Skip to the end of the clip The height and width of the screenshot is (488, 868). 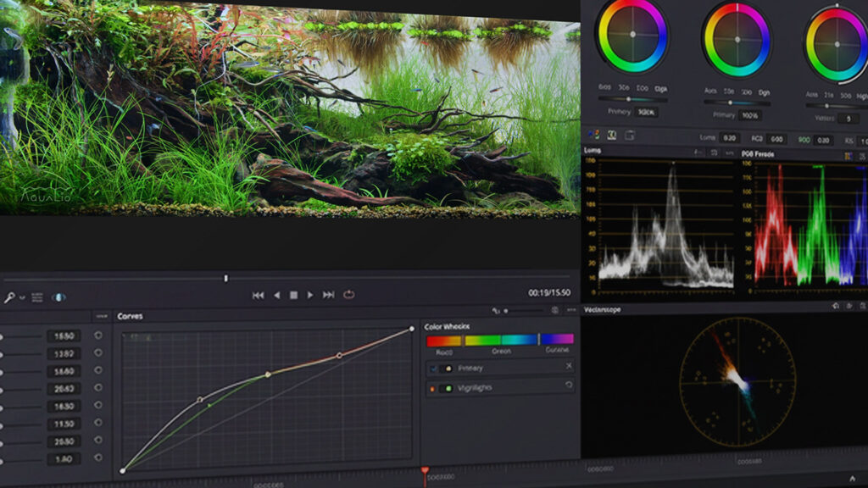click(x=329, y=295)
